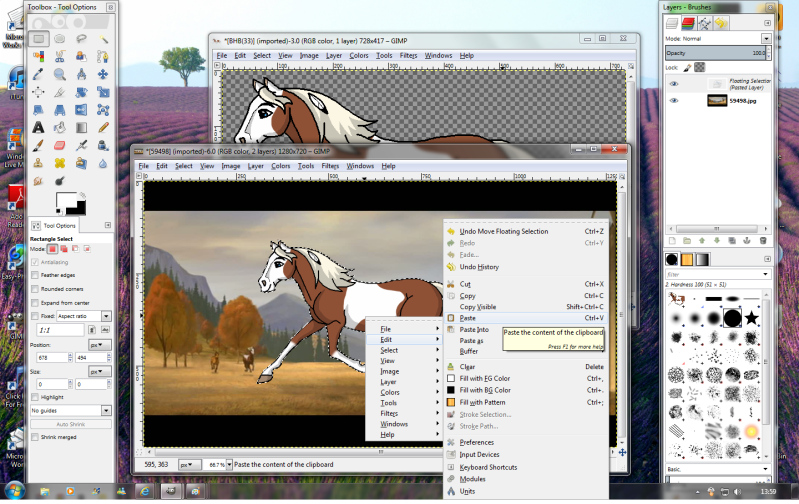Toggle visibility of 59498.jpg layer
This screenshot has width=799, height=504.
(674, 100)
